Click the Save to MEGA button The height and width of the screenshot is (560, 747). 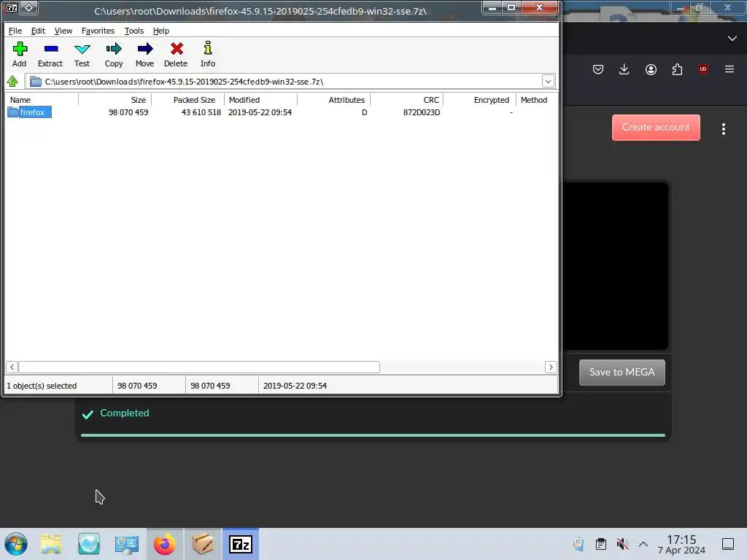622,373
